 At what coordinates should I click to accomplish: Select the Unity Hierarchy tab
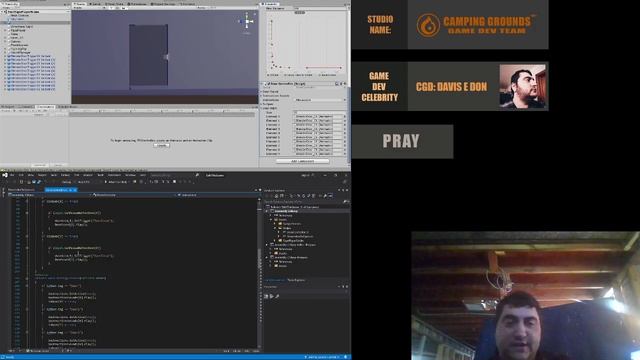[10, 4]
